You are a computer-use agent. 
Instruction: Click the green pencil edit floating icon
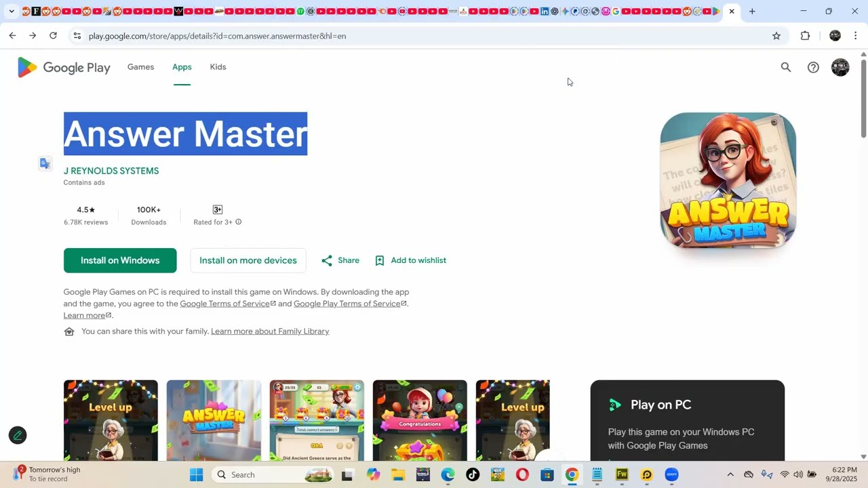[18, 435]
